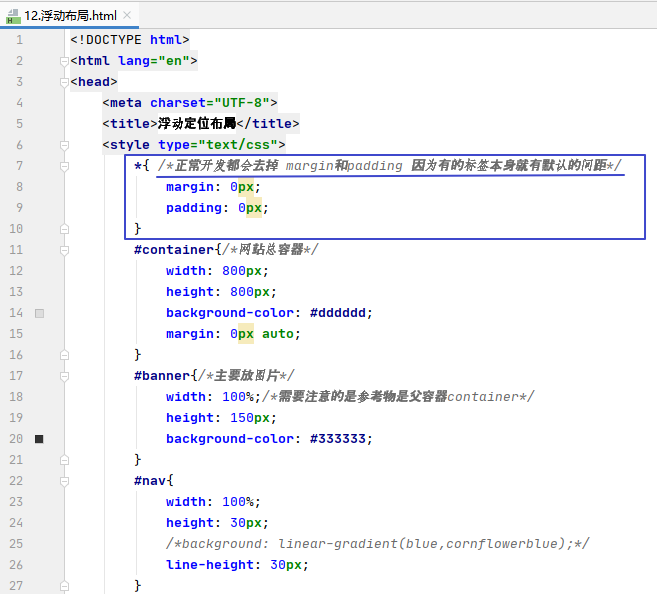657x594 pixels.
Task: Close the 12.浮动布局.html tab
Action: (x=127, y=15)
